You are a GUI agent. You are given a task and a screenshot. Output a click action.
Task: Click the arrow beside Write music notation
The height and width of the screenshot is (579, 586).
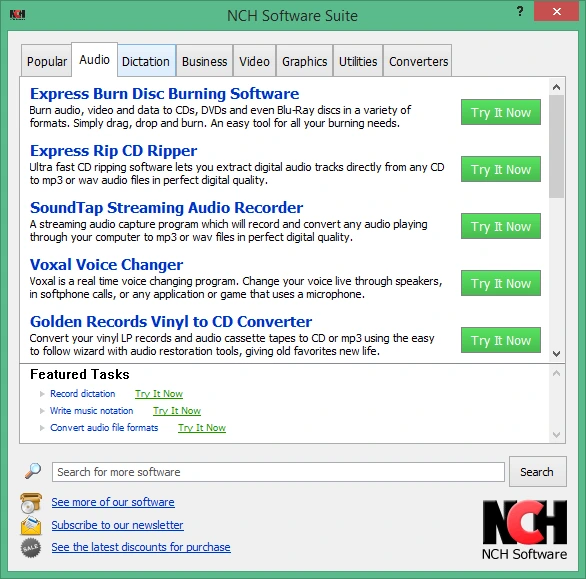(x=42, y=411)
